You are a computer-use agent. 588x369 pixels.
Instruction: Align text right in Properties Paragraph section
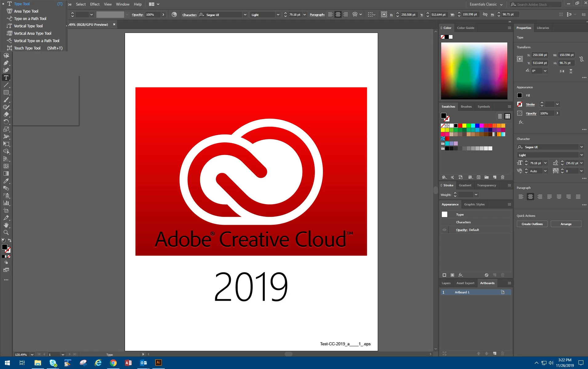pos(540,197)
